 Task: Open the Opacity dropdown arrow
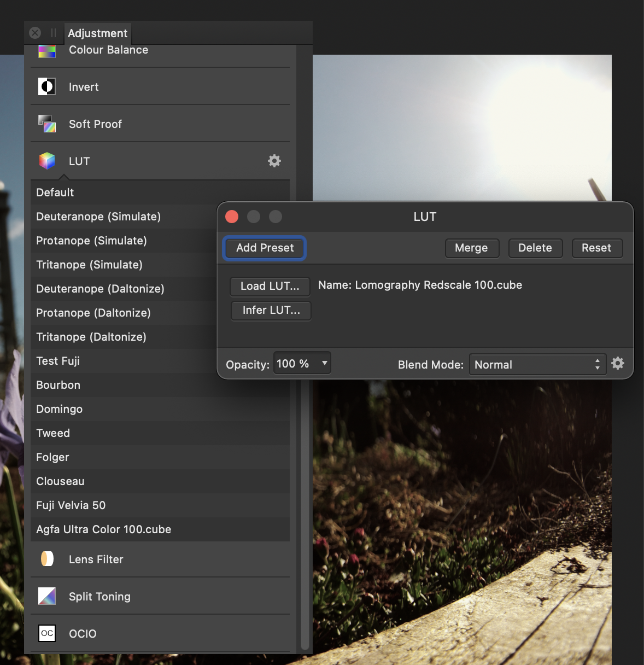pos(325,363)
